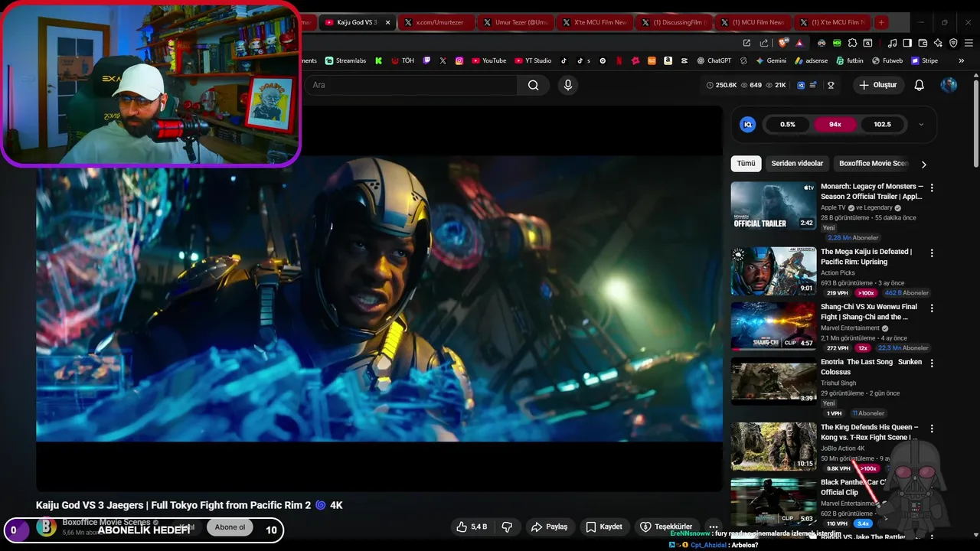The height and width of the screenshot is (551, 980).
Task: Open the Monarch Legacy of Monsters thumbnail
Action: pyautogui.click(x=773, y=206)
